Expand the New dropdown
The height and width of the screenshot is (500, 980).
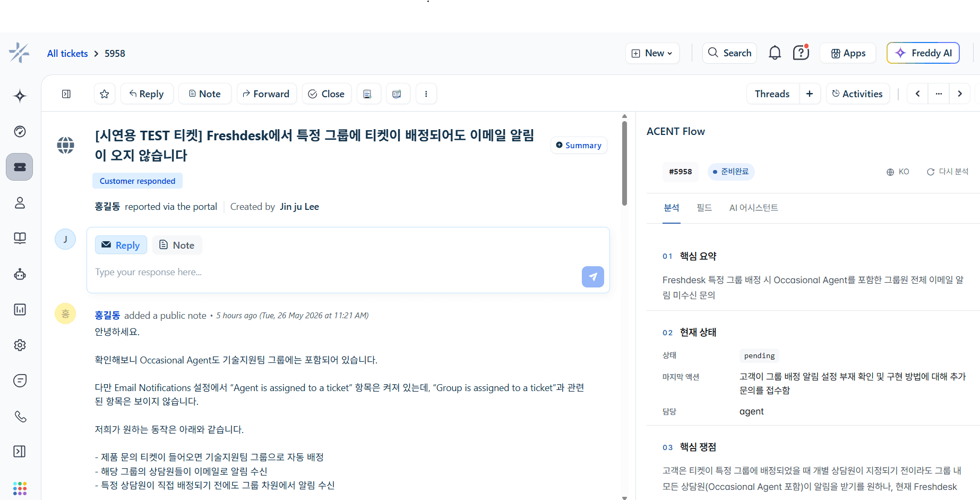point(652,53)
